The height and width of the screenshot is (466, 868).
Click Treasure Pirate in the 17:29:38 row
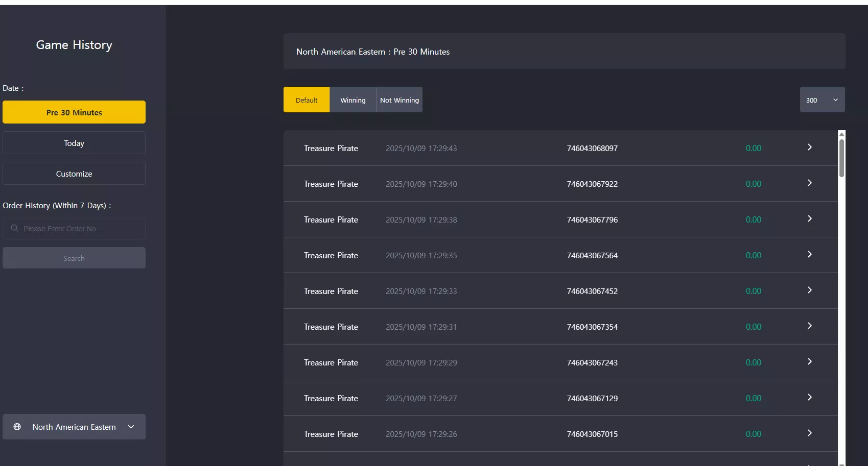tap(331, 219)
